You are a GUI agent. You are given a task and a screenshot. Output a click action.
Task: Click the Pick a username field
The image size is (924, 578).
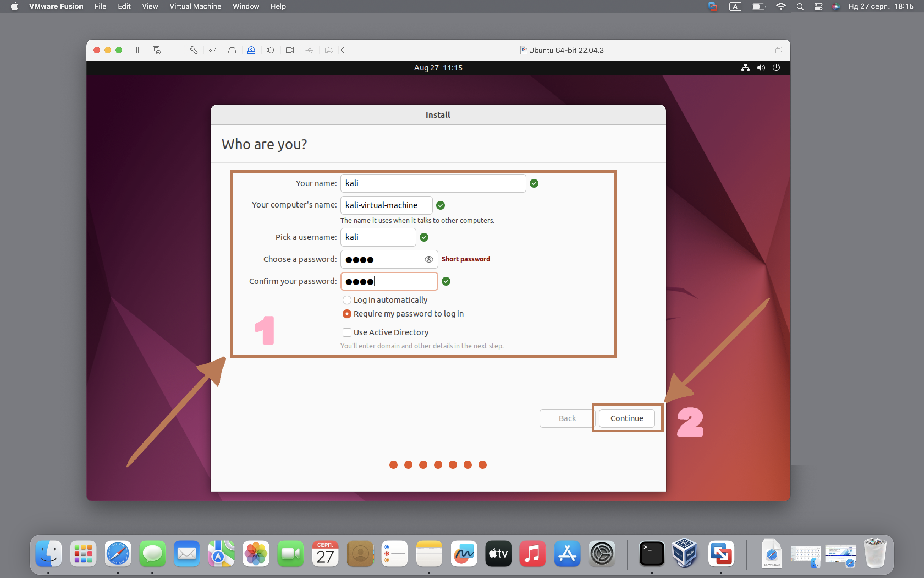pyautogui.click(x=378, y=237)
